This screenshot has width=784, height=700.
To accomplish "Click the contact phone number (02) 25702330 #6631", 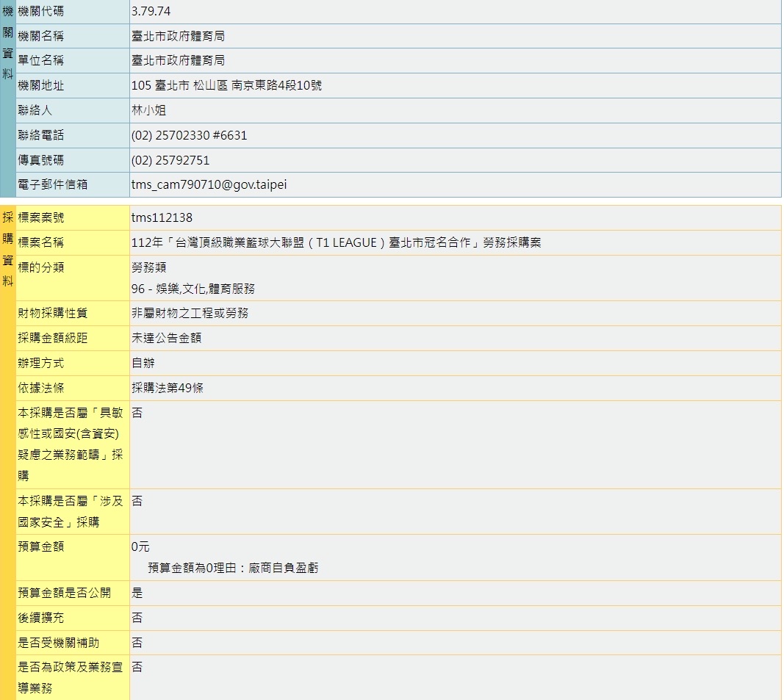I will pyautogui.click(x=189, y=135).
